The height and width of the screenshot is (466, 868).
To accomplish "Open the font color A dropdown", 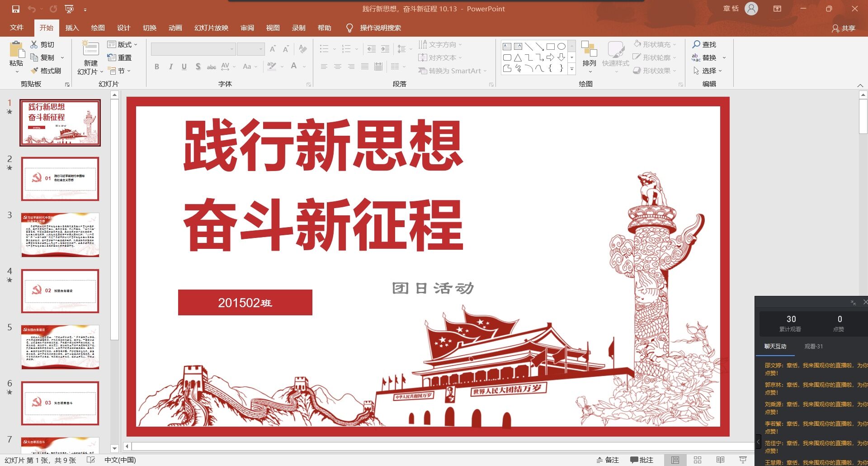I will coord(304,67).
